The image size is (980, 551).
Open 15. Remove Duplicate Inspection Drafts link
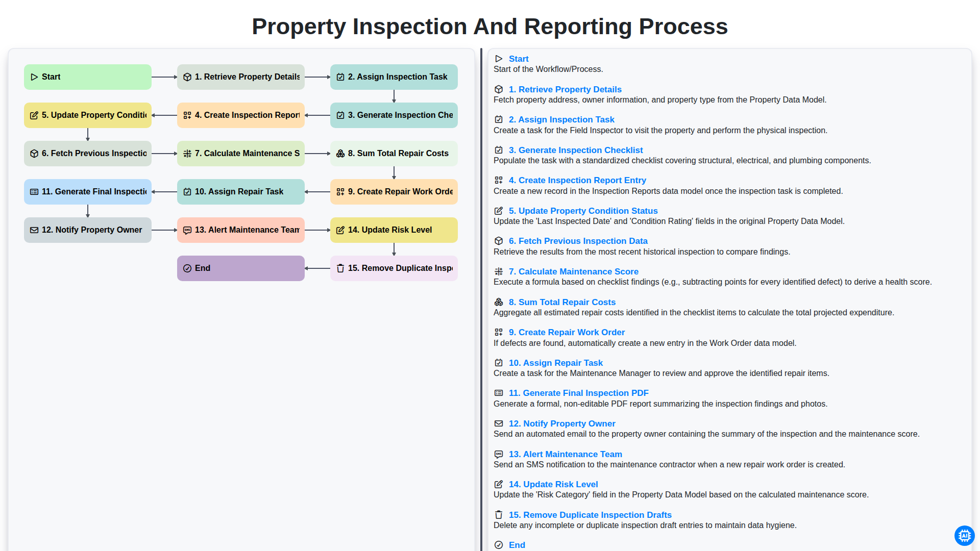click(590, 515)
